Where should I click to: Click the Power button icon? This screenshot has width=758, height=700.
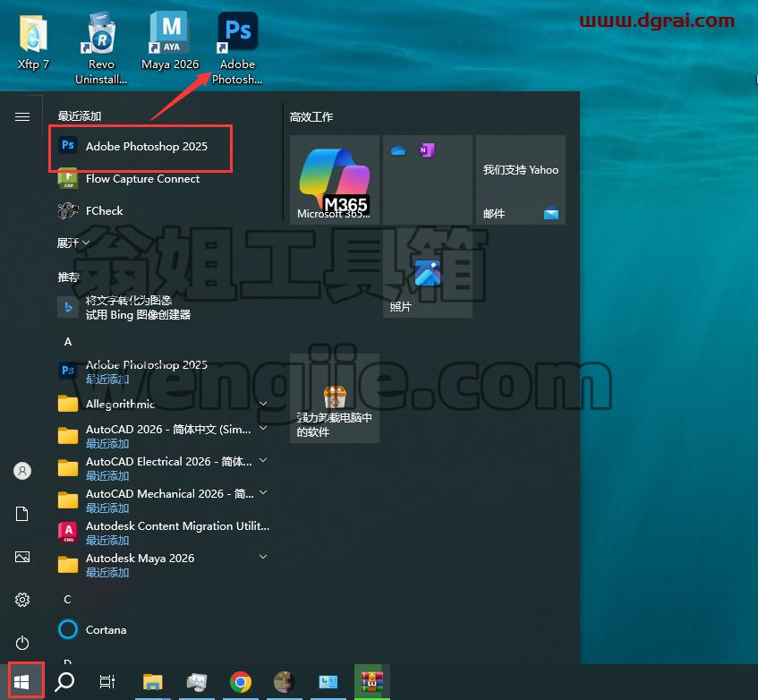[22, 643]
